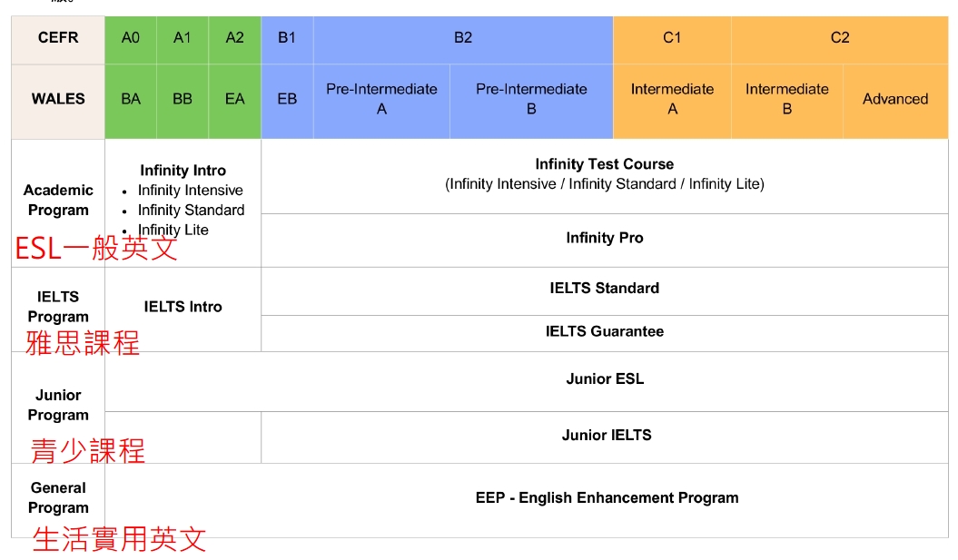This screenshot has height=560, width=958.
Task: Open the Infinity Pro course
Action: pyautogui.click(x=604, y=238)
